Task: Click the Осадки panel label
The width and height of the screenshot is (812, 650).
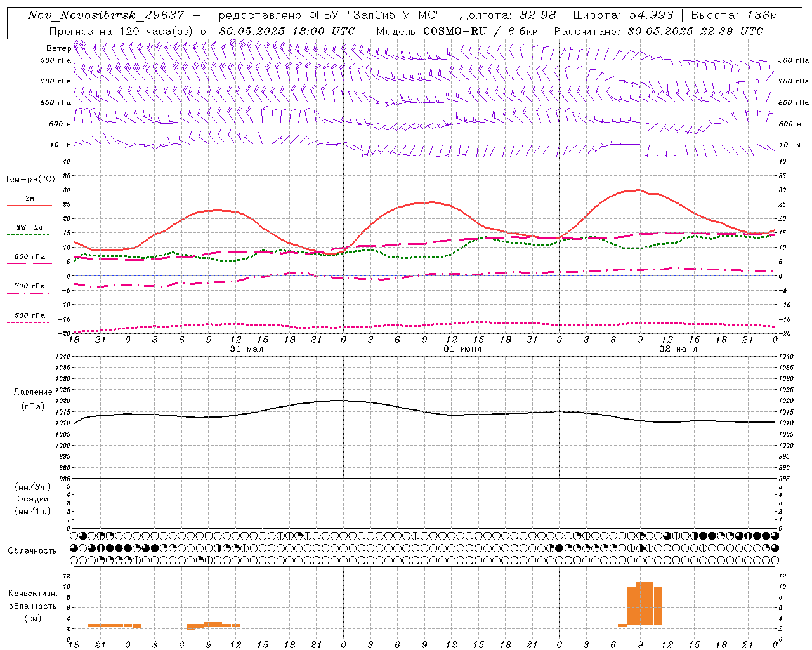Action: coord(33,500)
